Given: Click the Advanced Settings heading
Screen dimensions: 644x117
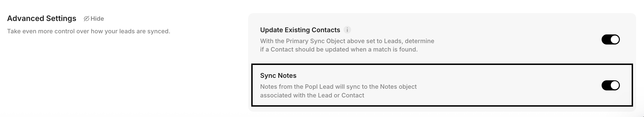Looking at the screenshot, I should (42, 18).
